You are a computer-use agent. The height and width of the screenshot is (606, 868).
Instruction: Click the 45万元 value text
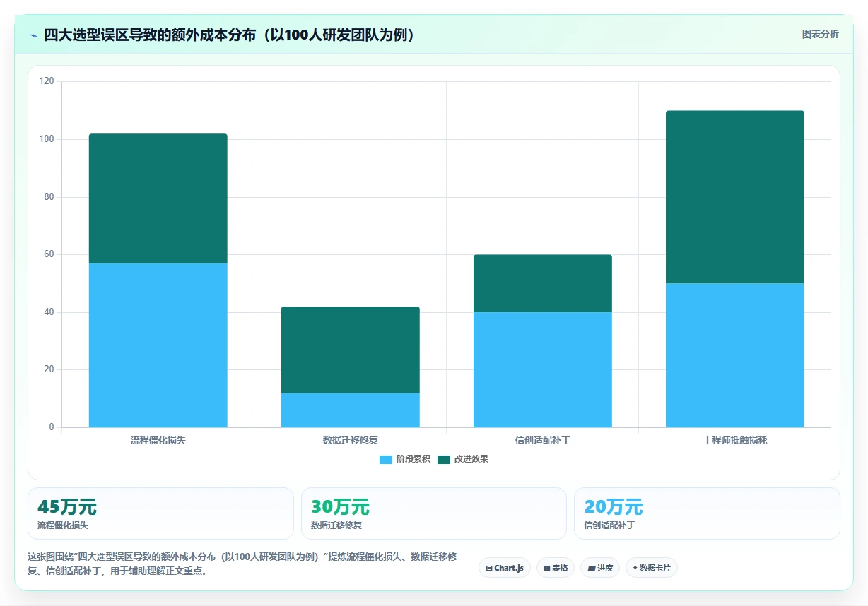[x=67, y=507]
